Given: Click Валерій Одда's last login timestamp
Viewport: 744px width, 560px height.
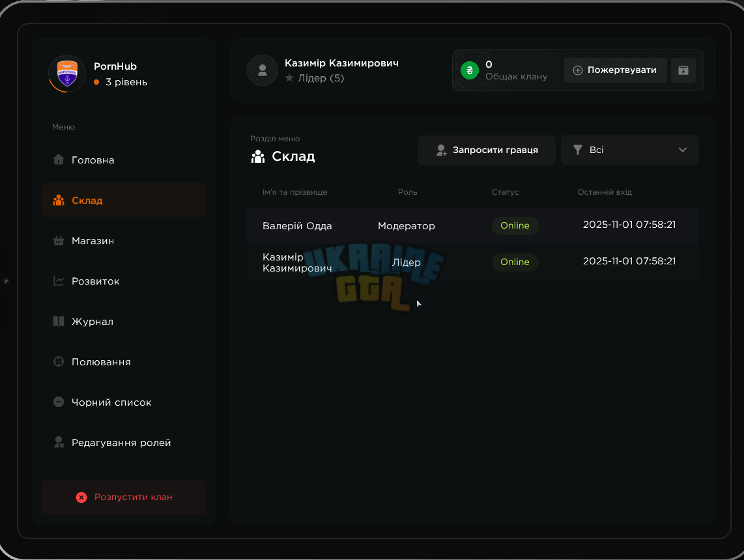Looking at the screenshot, I should pos(629,225).
